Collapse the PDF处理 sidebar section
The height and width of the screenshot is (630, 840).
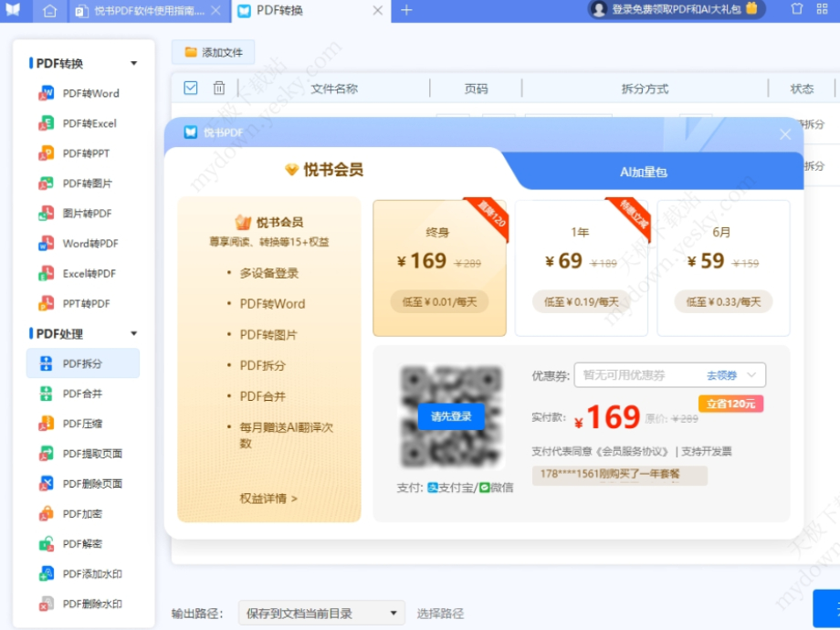(134, 333)
